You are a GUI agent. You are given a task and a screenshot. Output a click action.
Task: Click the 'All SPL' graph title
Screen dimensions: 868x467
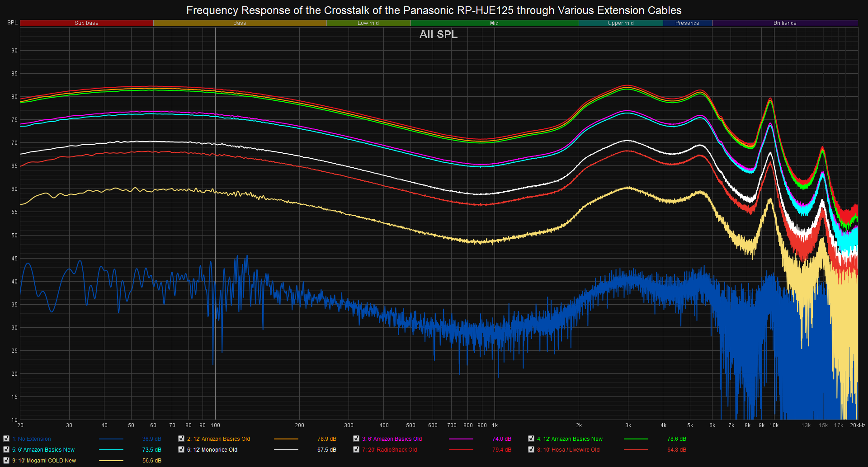[439, 34]
